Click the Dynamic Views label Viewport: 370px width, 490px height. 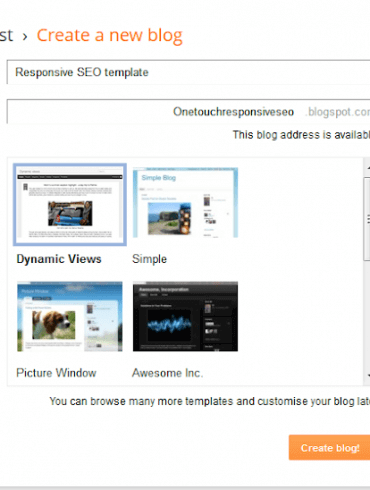[x=59, y=259]
